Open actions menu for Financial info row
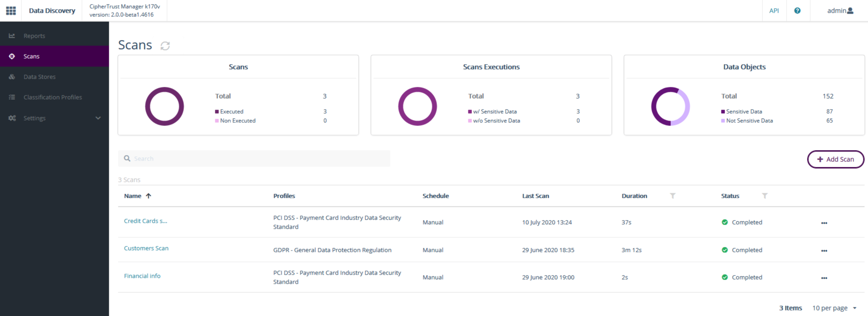Image resolution: width=868 pixels, height=316 pixels. [824, 278]
